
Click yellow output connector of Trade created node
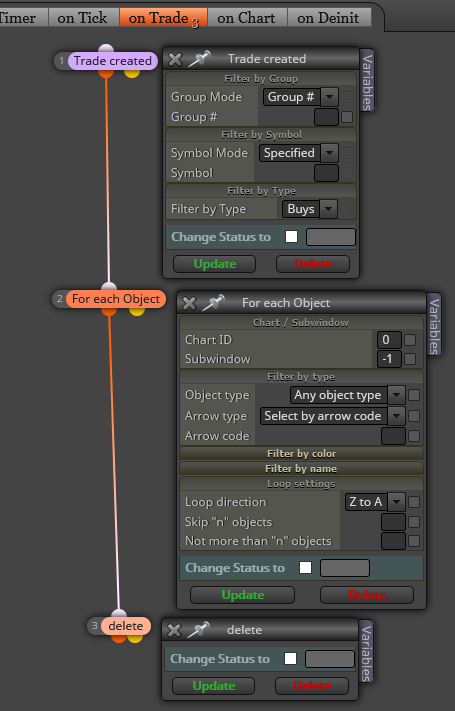[x=132, y=73]
